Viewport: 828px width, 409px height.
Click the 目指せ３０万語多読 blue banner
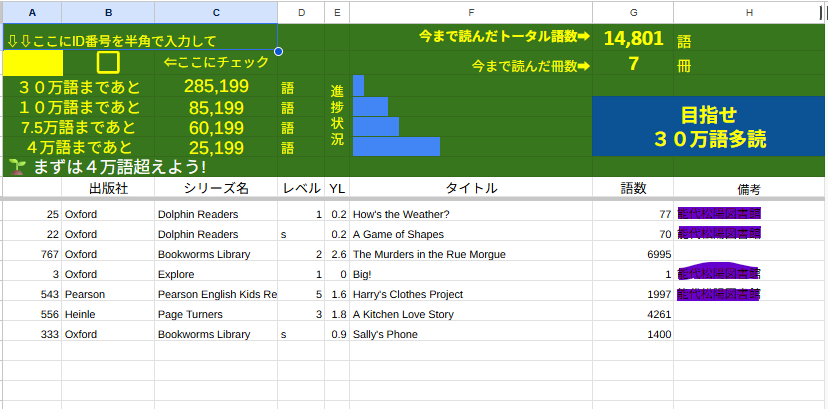coord(709,126)
